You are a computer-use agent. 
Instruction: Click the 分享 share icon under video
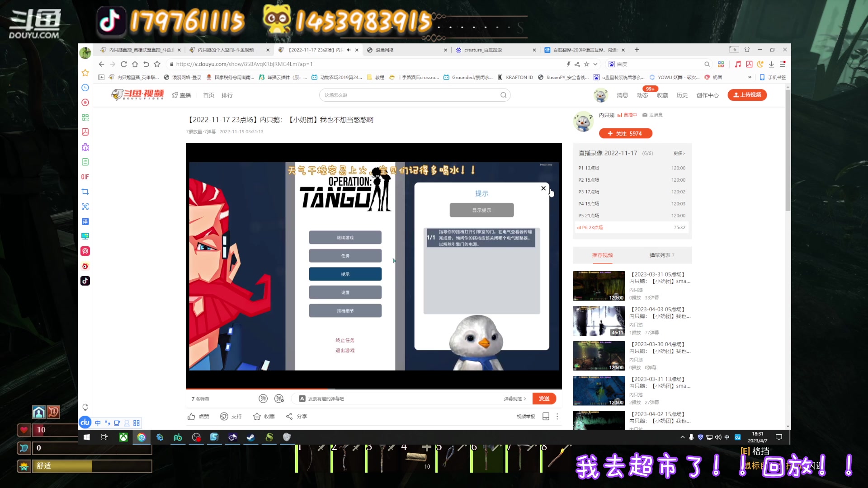[289, 417]
